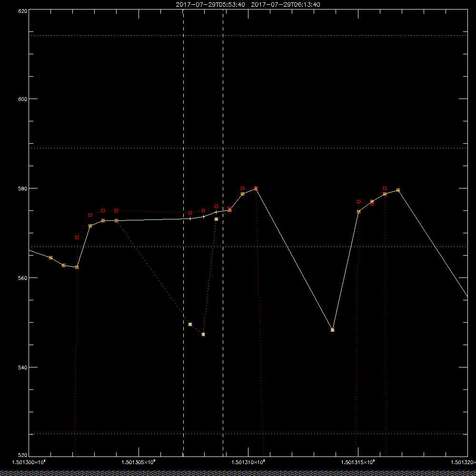Click the x-axis label 1.501315×10⁹

[358, 462]
